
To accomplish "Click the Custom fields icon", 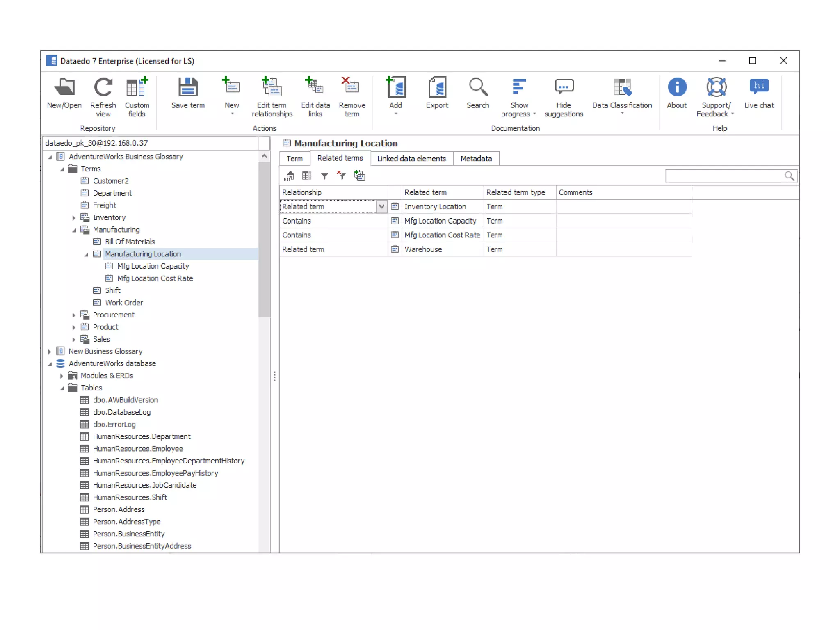I will 137,87.
